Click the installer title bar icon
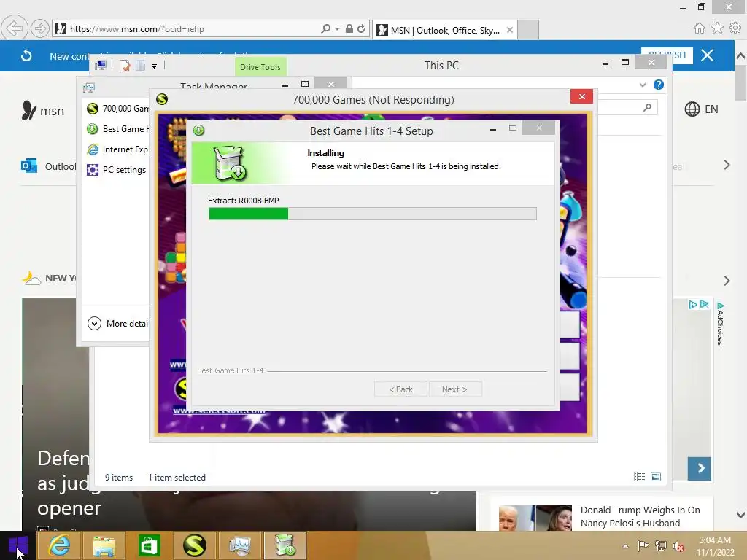The height and width of the screenshot is (560, 747). click(198, 130)
